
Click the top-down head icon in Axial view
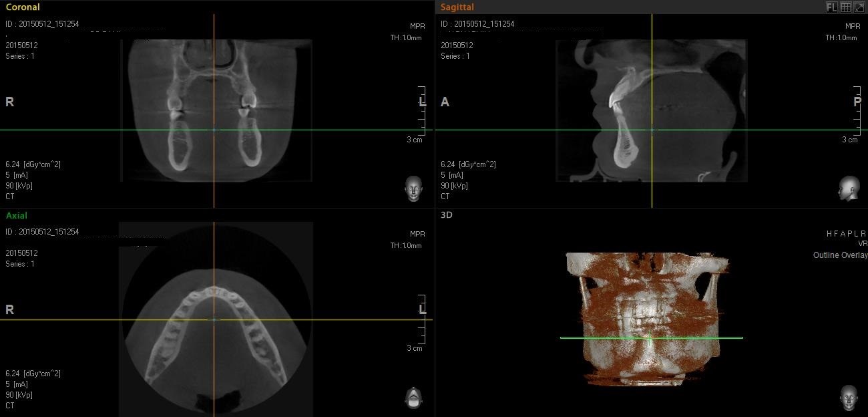[x=413, y=398]
